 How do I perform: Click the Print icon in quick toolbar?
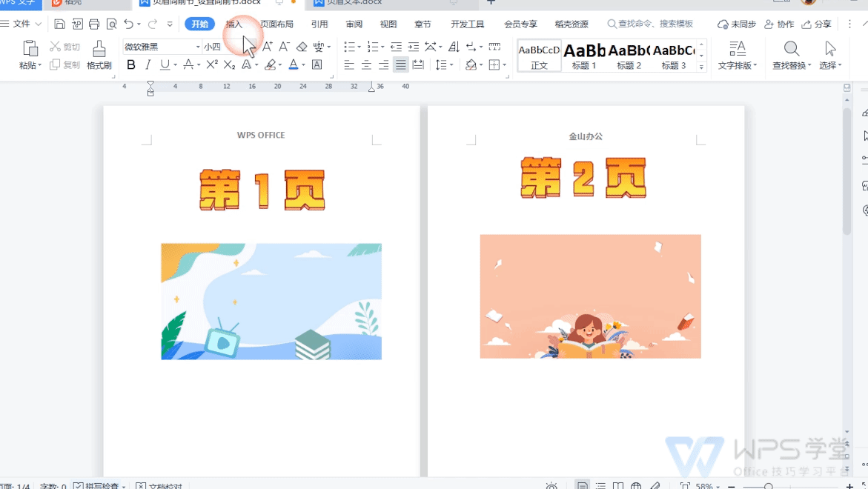(94, 24)
